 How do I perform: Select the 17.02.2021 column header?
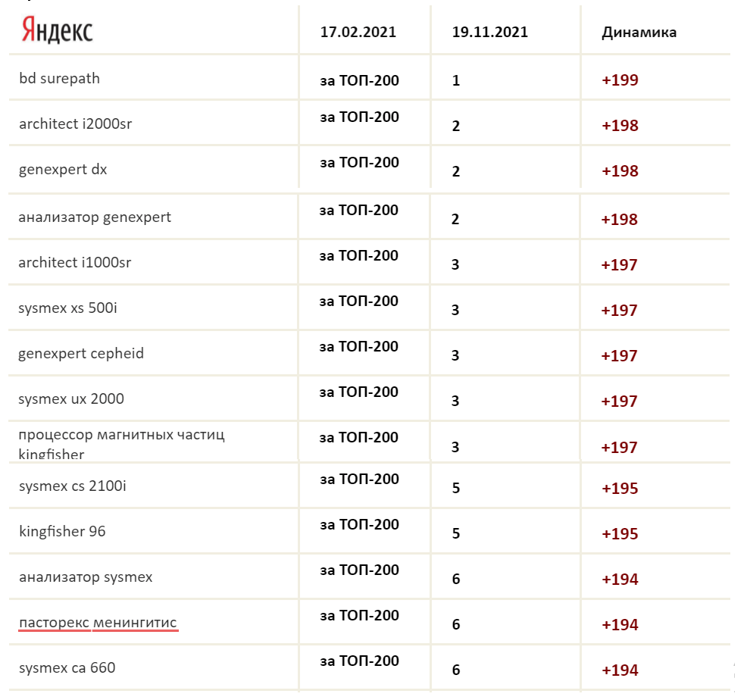[358, 33]
